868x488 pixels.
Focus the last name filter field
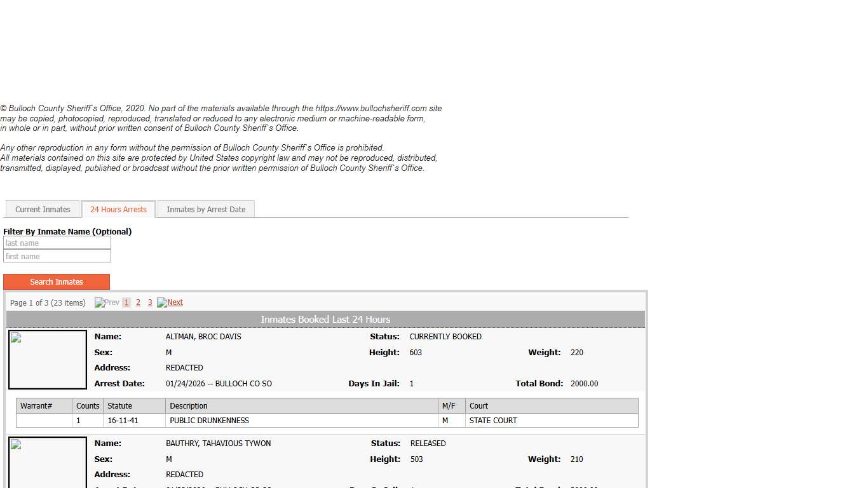57,243
